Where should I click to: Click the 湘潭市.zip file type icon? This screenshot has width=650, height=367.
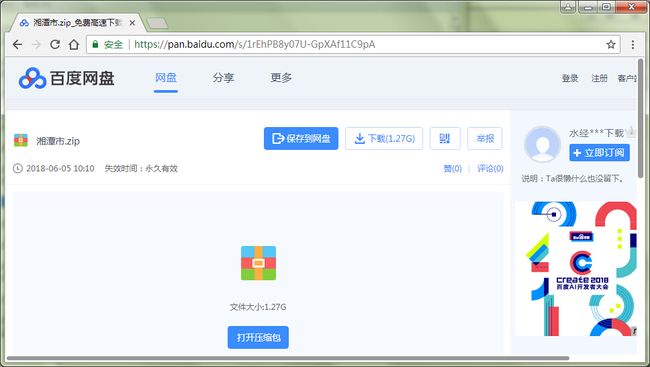coord(21,140)
